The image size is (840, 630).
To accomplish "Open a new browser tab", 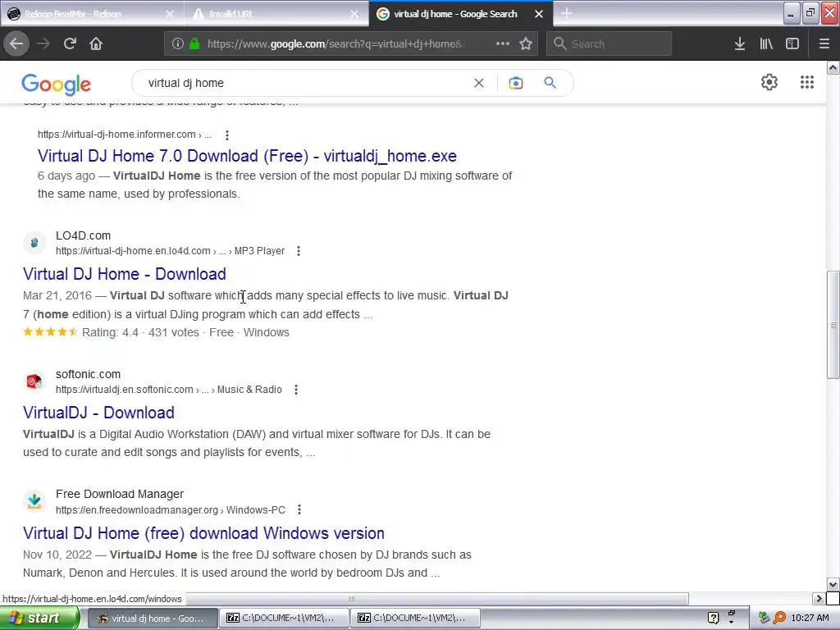I will point(566,13).
